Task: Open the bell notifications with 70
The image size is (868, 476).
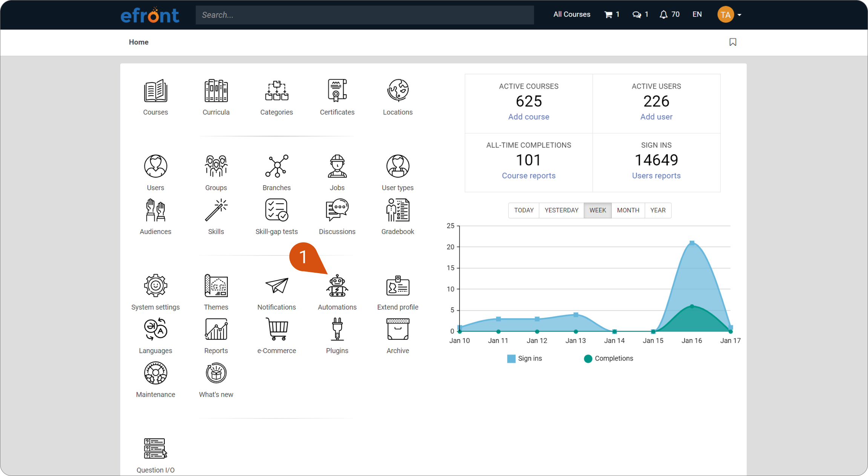Action: (x=669, y=14)
